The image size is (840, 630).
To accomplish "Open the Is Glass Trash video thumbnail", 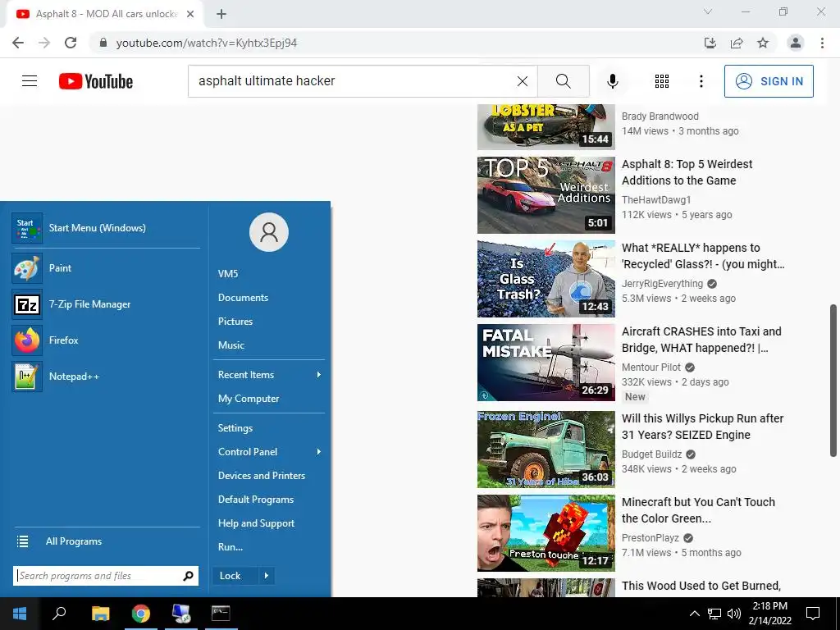I will (546, 279).
